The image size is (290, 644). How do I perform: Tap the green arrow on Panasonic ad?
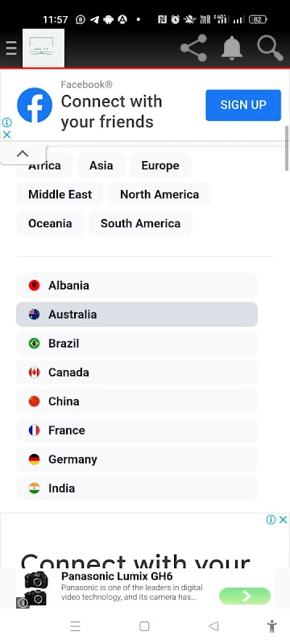coord(245,596)
